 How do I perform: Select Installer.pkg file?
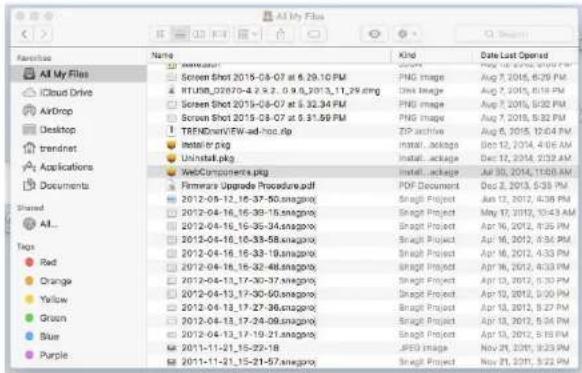coord(362,145)
